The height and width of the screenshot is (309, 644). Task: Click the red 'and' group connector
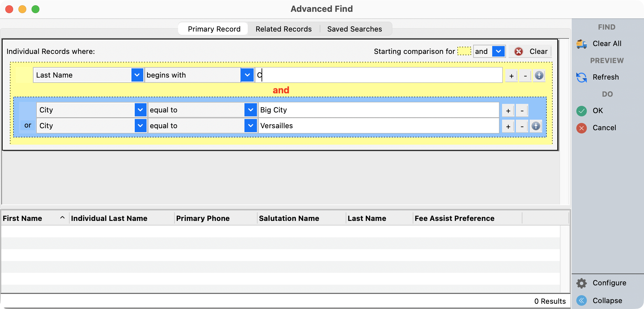(x=281, y=90)
